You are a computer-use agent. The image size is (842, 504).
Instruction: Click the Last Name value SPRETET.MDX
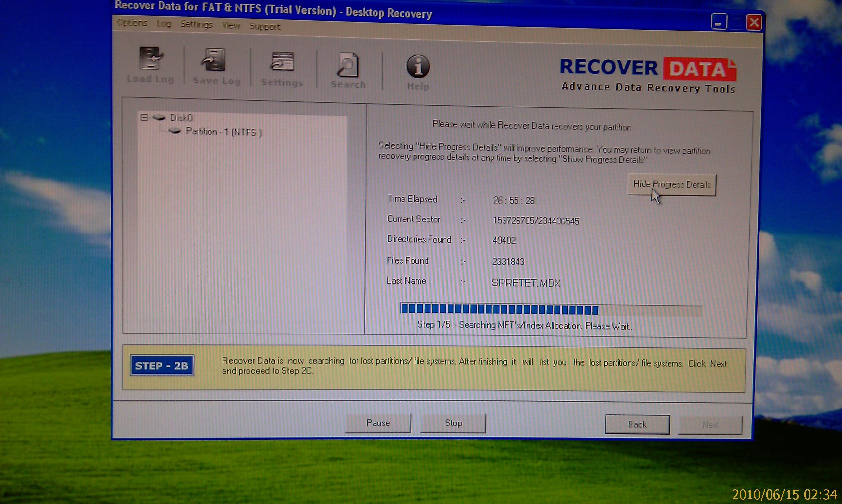[526, 283]
